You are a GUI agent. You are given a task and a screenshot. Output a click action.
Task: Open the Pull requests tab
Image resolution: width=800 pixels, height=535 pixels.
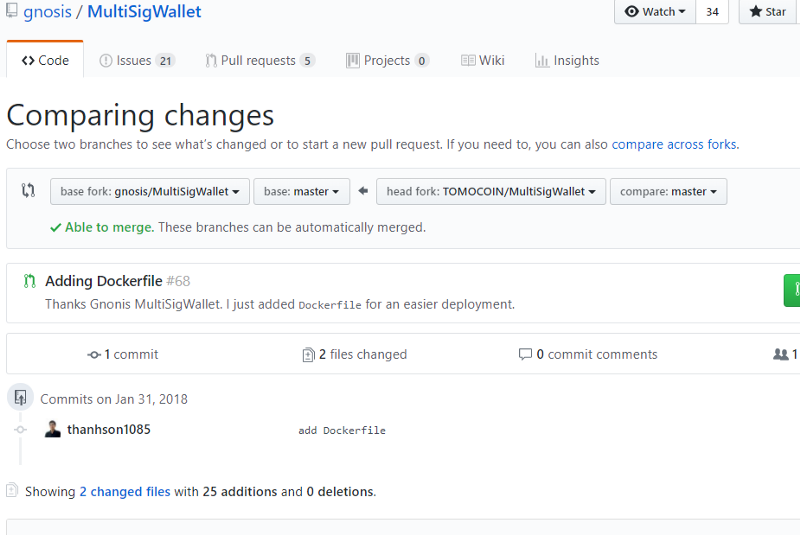tap(260, 60)
